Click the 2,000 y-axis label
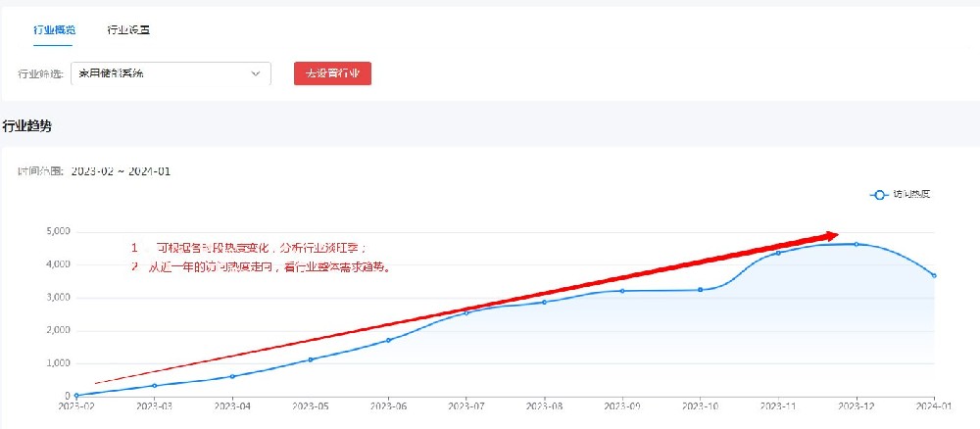The image size is (980, 429). [x=58, y=331]
